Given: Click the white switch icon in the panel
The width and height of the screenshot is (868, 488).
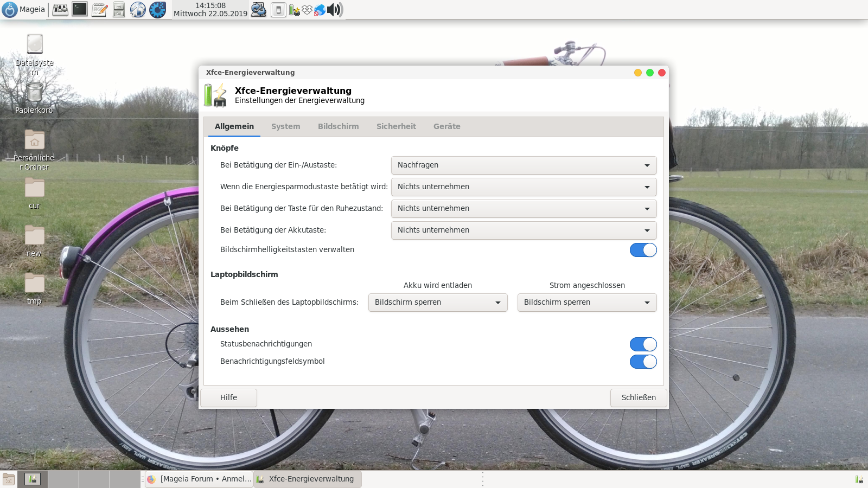Looking at the screenshot, I should click(278, 10).
